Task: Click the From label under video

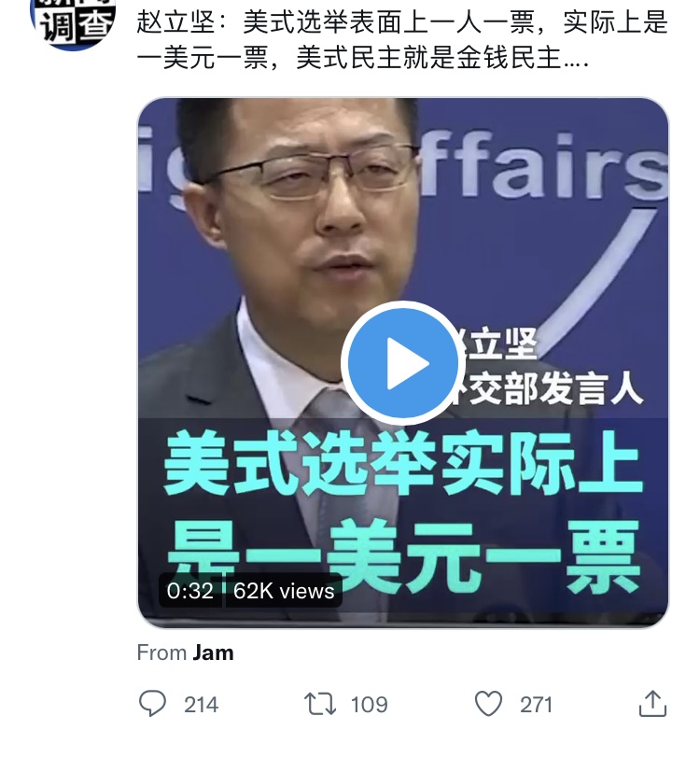Action: pyautogui.click(x=162, y=653)
